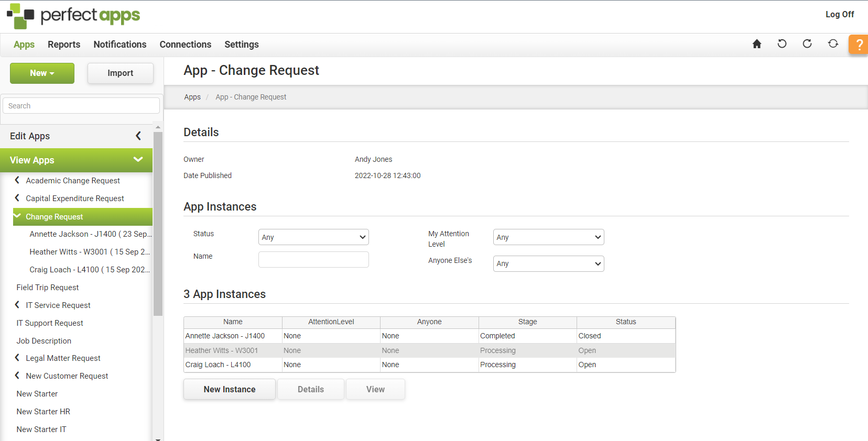Click Status column header in table
The image size is (868, 441).
tap(626, 322)
